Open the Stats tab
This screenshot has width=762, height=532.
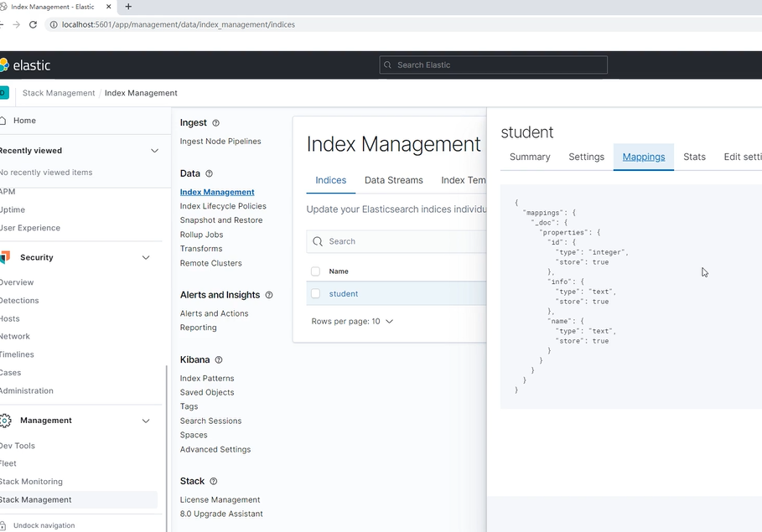pos(694,157)
